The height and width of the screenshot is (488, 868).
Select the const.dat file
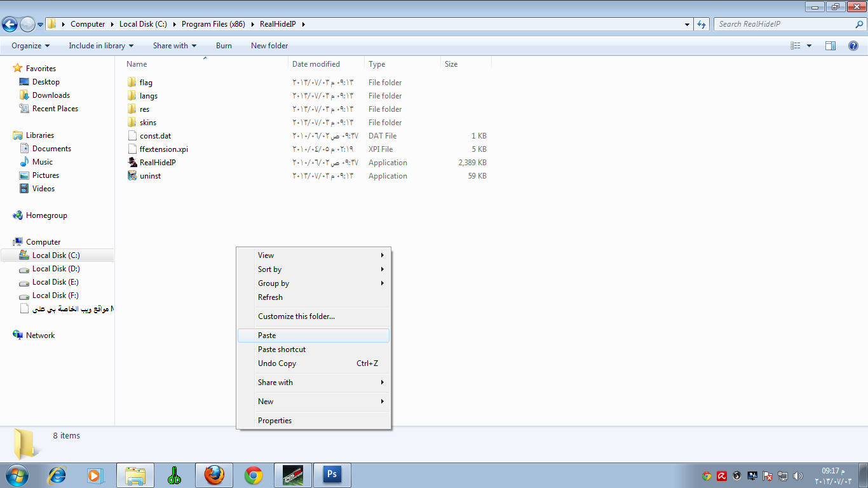tap(156, 136)
